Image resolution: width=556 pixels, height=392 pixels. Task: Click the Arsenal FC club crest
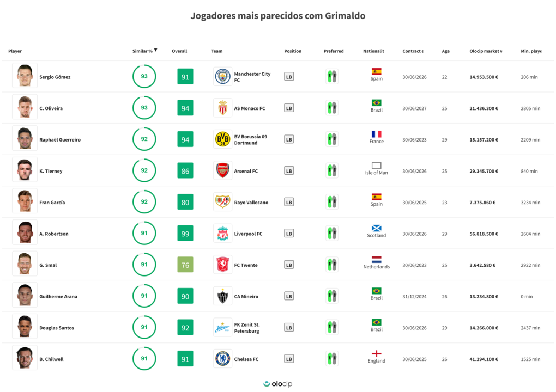(x=222, y=171)
